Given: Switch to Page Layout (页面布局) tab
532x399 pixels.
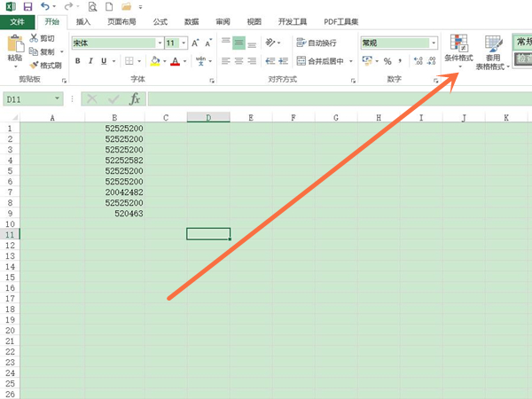Looking at the screenshot, I should coord(121,22).
